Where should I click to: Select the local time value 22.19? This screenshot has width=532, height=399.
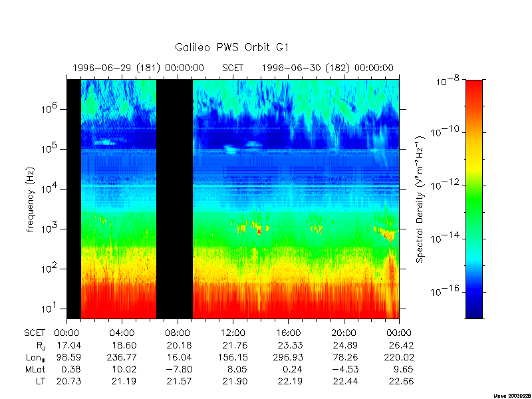coord(290,381)
